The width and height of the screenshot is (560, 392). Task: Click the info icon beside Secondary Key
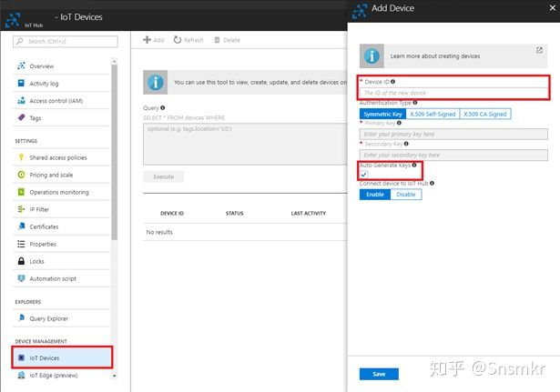point(406,144)
